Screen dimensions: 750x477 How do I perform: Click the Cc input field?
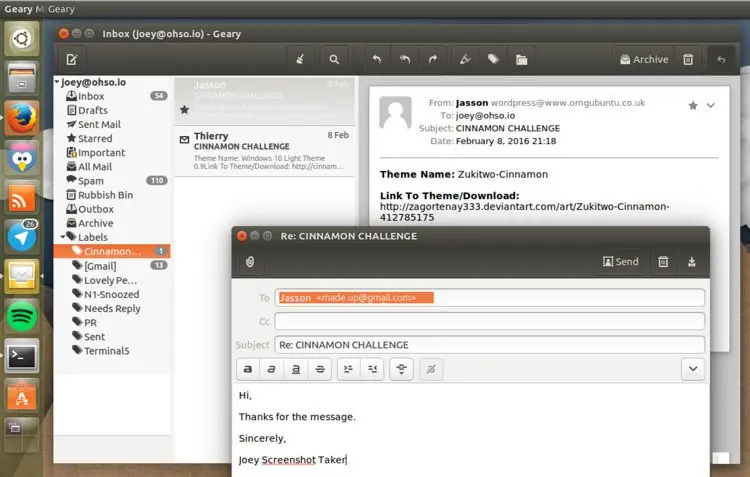(x=489, y=321)
